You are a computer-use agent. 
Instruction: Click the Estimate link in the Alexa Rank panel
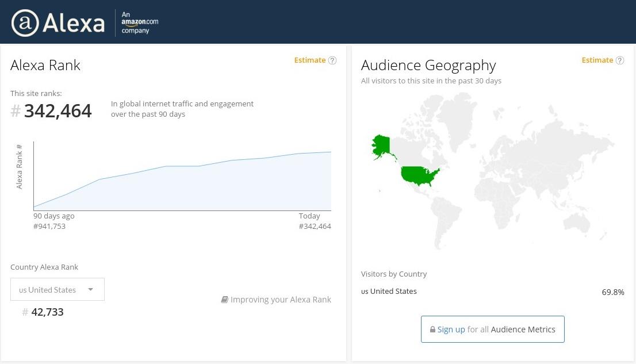[x=310, y=60]
